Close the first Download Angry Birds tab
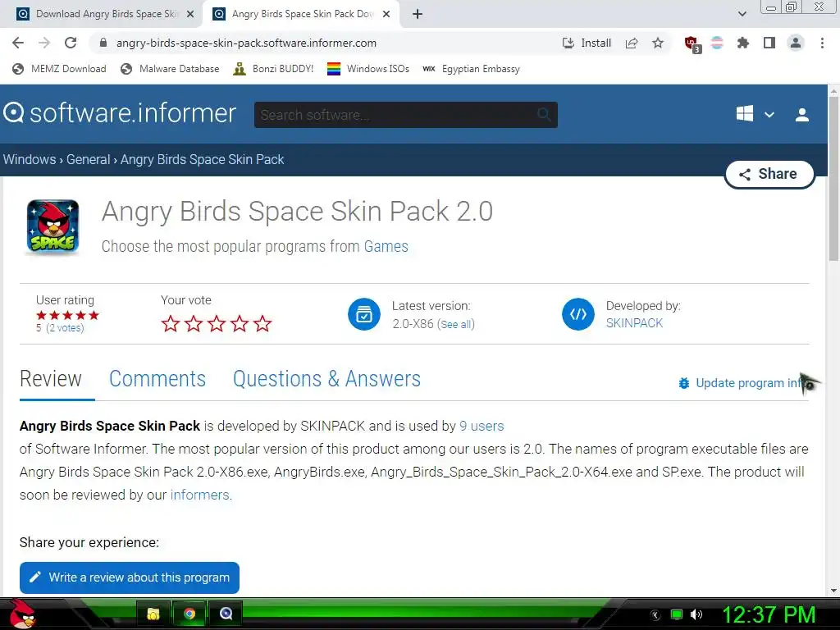This screenshot has height=630, width=840. point(190,14)
